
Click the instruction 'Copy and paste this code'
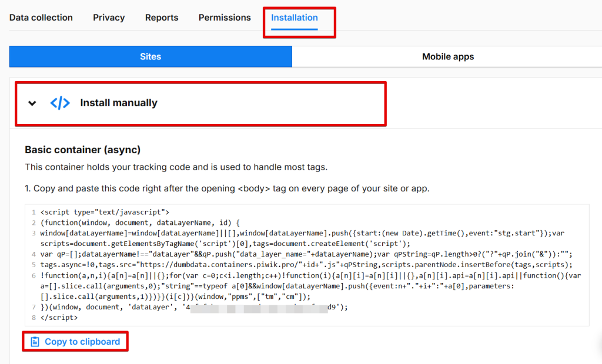pos(228,188)
